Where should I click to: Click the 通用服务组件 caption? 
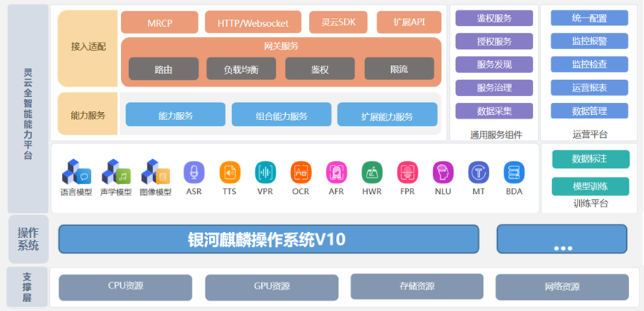(x=496, y=134)
